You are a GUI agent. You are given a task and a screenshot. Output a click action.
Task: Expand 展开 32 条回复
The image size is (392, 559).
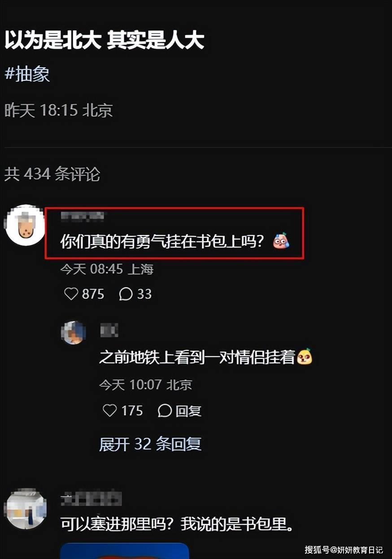tap(150, 444)
